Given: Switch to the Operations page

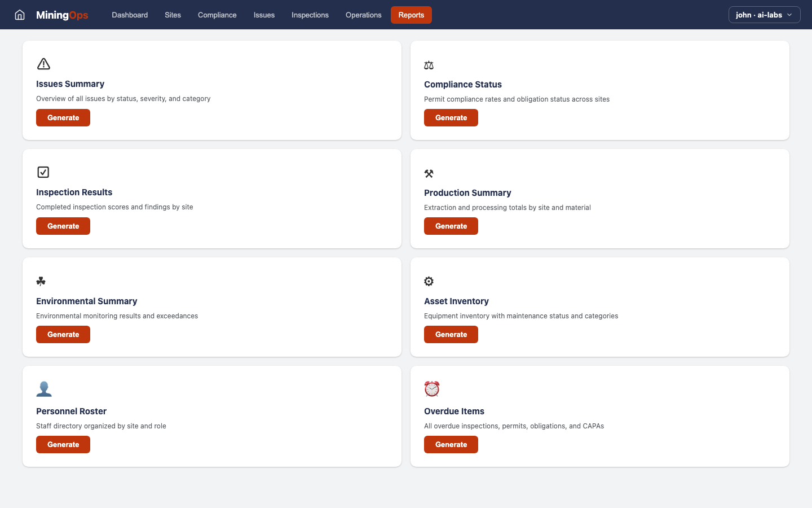Looking at the screenshot, I should click(363, 15).
